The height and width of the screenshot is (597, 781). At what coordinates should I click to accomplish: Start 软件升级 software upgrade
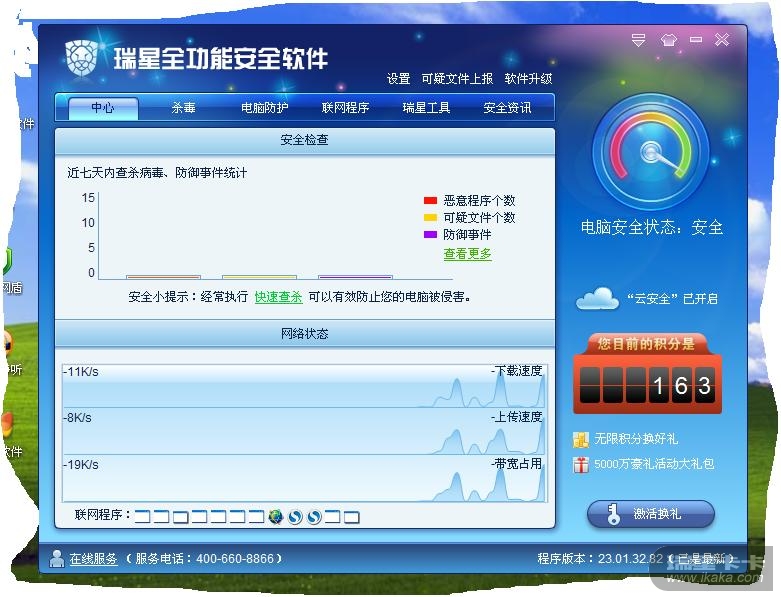pos(528,79)
